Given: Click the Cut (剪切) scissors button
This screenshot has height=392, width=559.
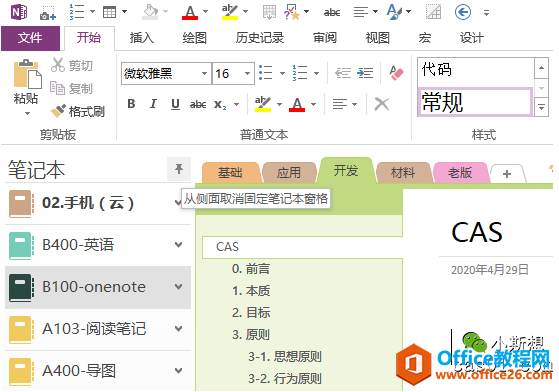Looking at the screenshot, I should 72,65.
